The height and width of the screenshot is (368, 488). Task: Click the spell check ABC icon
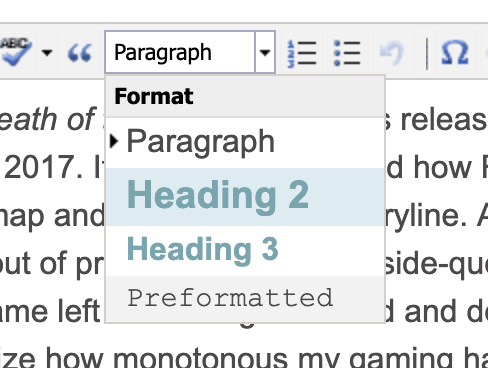click(16, 52)
